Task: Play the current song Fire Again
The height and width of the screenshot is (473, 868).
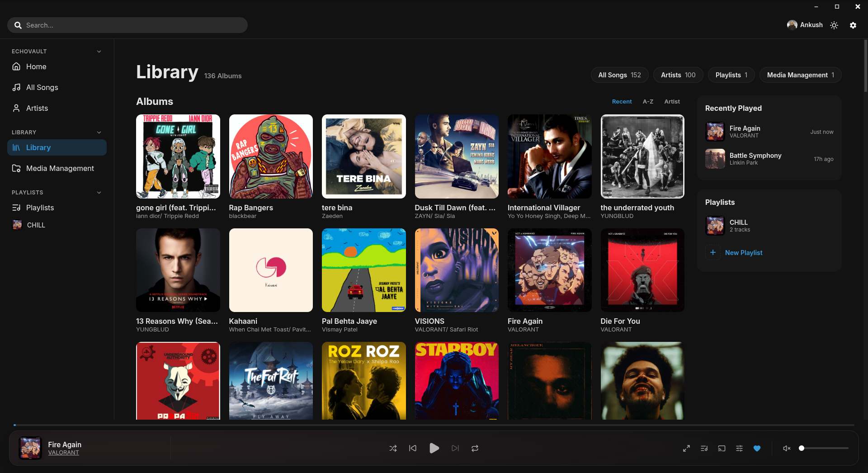Action: click(434, 448)
